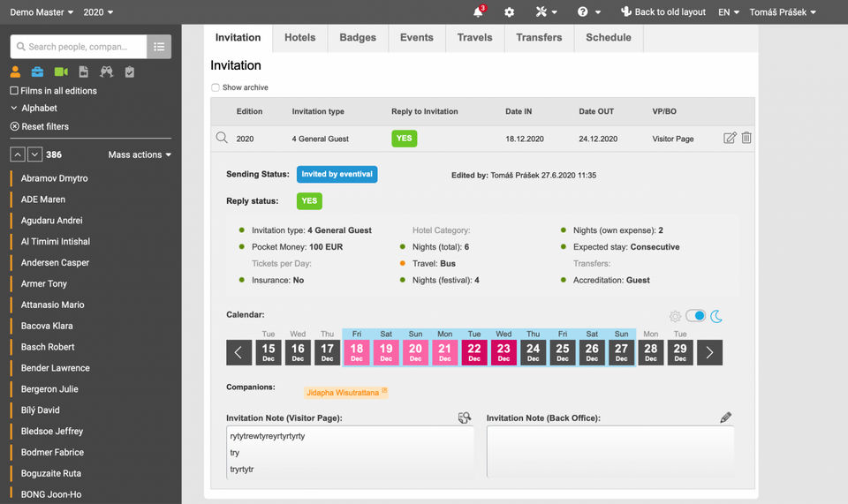Open the settings gear in top bar
The width and height of the screenshot is (848, 504).
[509, 11]
